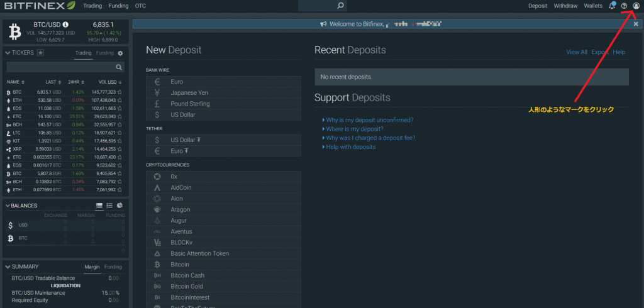Favorite the IOT ticker star

coord(119,141)
